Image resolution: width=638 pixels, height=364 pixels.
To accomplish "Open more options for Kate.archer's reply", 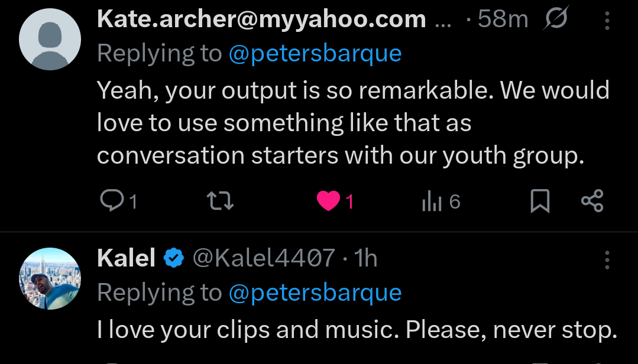I will tap(607, 21).
